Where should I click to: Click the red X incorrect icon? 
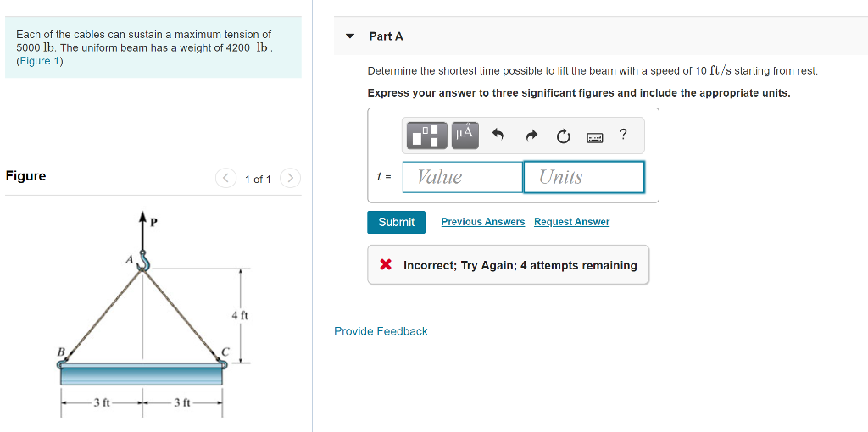(x=386, y=265)
